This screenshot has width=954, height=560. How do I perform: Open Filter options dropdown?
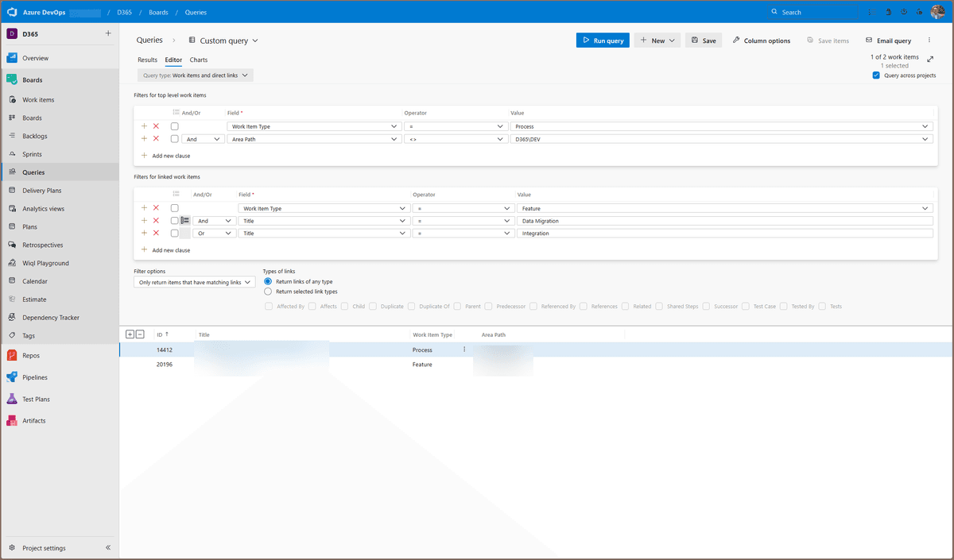(x=194, y=282)
